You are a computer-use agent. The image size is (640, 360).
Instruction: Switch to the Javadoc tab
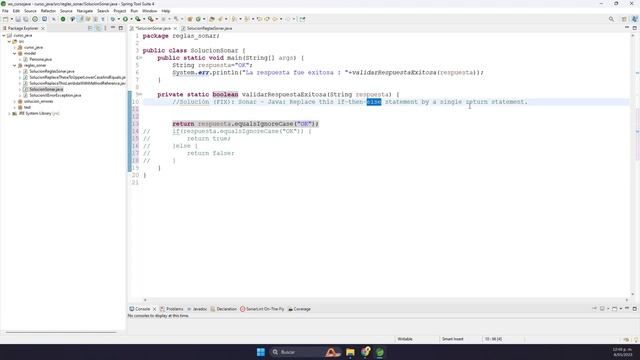click(197, 309)
